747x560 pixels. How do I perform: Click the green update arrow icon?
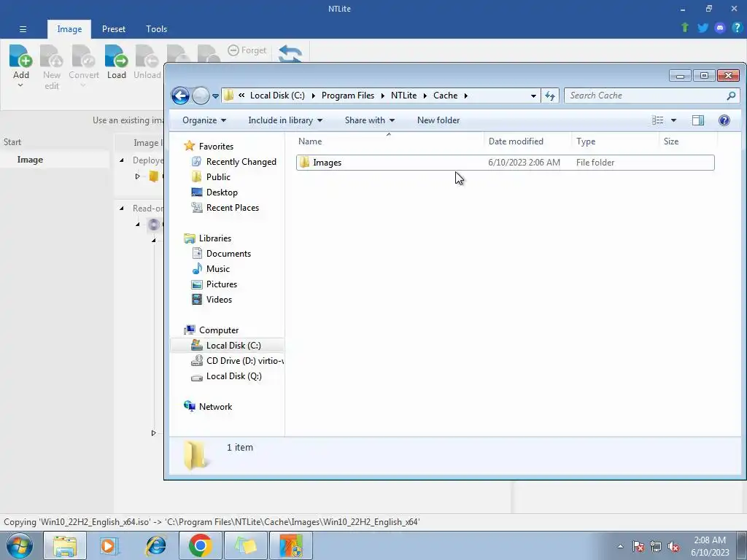(x=685, y=28)
